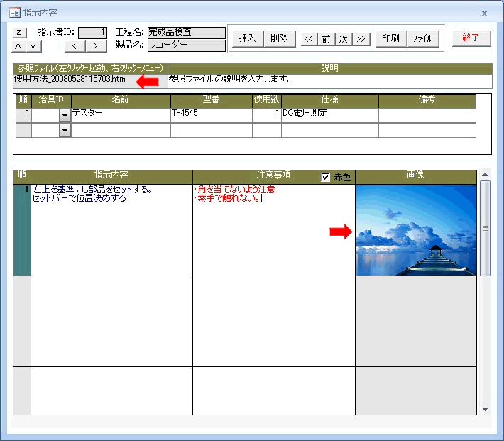Jump to last record with '>>'
Screen dimensions: 504x441
coord(361,39)
